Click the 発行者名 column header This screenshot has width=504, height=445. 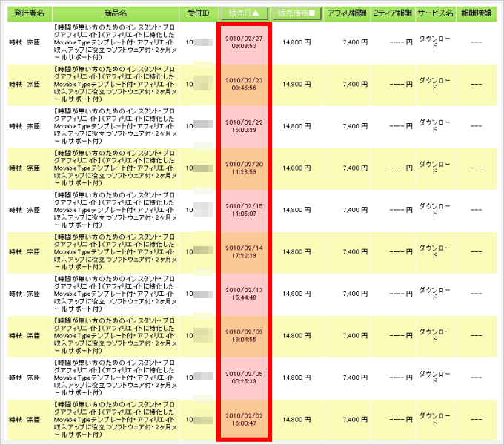click(30, 13)
